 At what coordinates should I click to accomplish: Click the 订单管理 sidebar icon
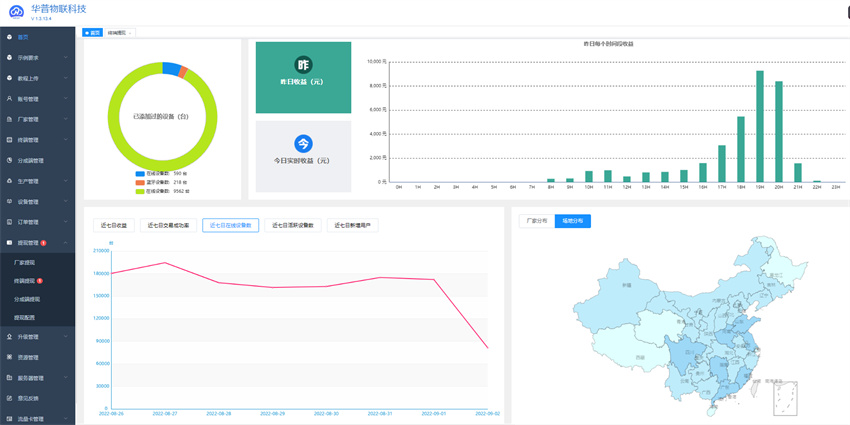click(x=10, y=222)
